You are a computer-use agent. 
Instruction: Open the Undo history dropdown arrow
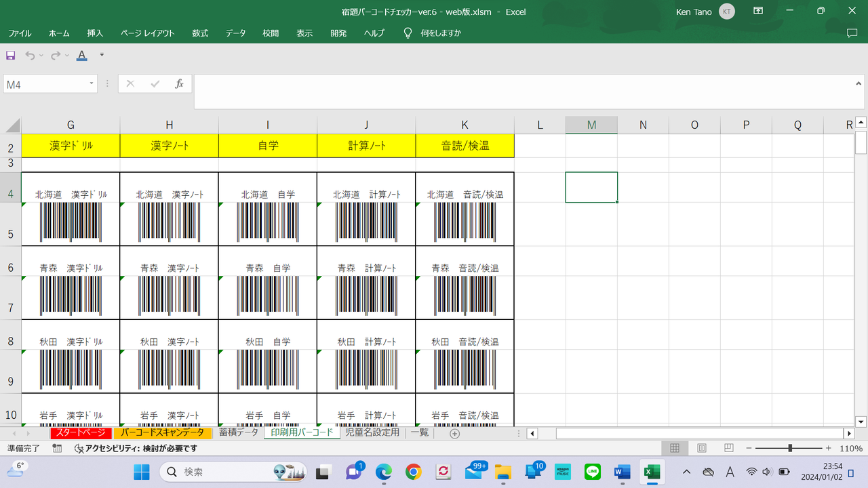[x=41, y=56]
